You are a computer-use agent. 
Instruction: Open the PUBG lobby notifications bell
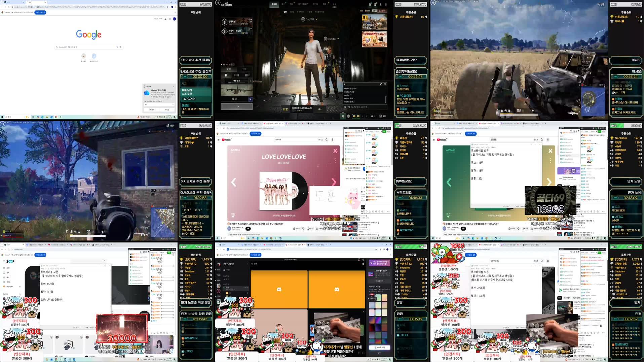coord(380,4)
